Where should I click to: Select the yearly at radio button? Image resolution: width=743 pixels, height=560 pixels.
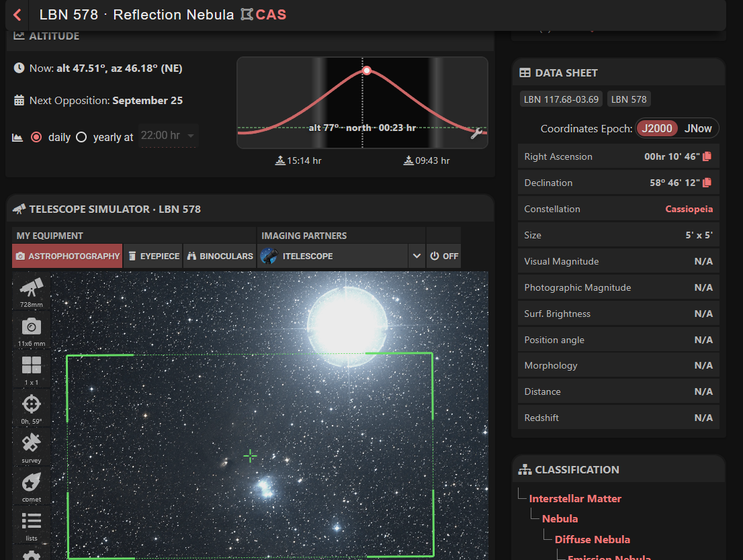coord(81,138)
